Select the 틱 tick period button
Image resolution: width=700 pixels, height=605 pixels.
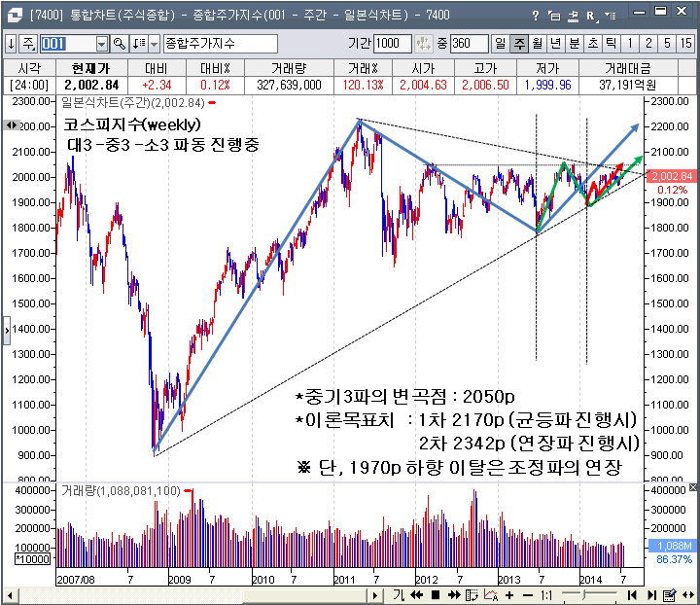pyautogui.click(x=612, y=44)
